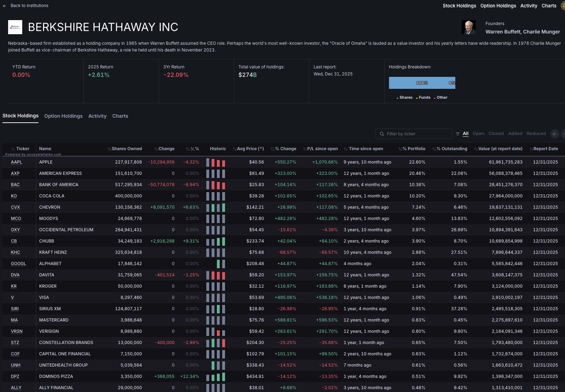Go to previous page with the left arrow button
The width and height of the screenshot is (565, 392).
(555, 134)
